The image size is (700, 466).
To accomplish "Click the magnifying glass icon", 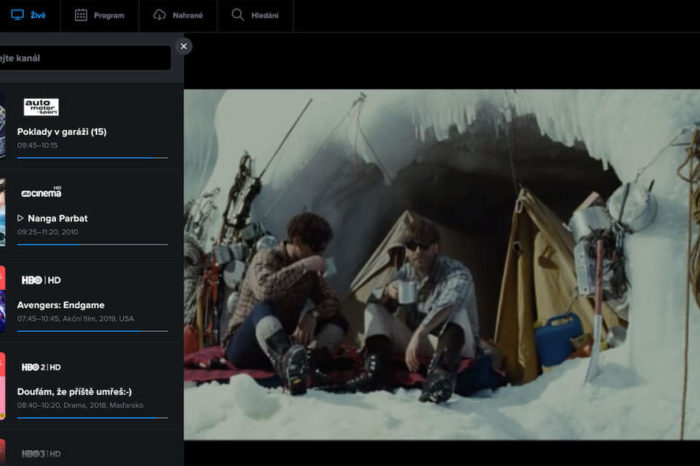I will tap(238, 15).
